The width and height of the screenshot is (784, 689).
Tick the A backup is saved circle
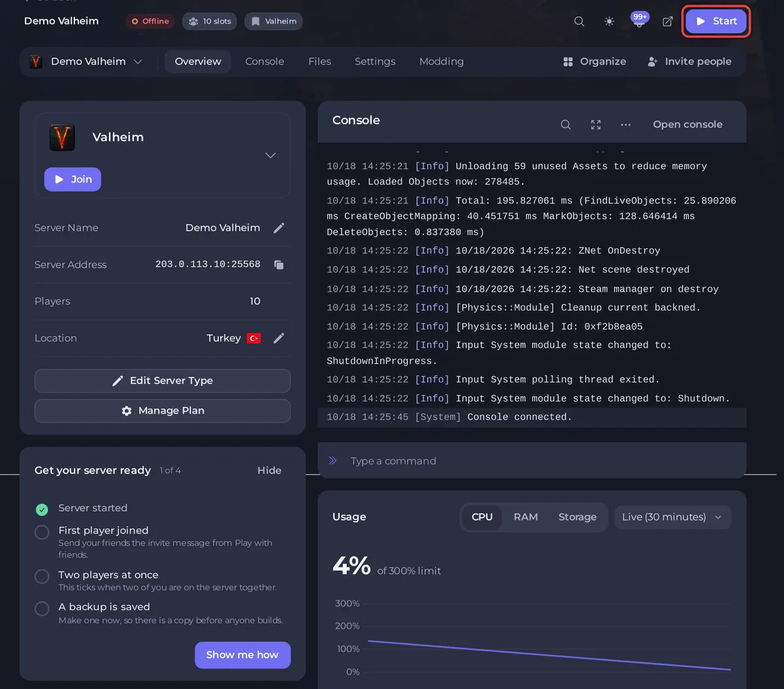click(42, 609)
